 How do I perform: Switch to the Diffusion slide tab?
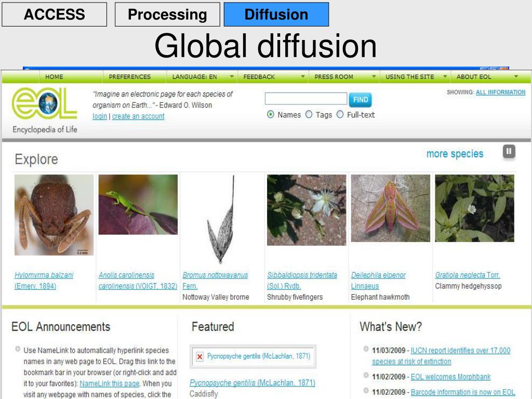point(276,14)
